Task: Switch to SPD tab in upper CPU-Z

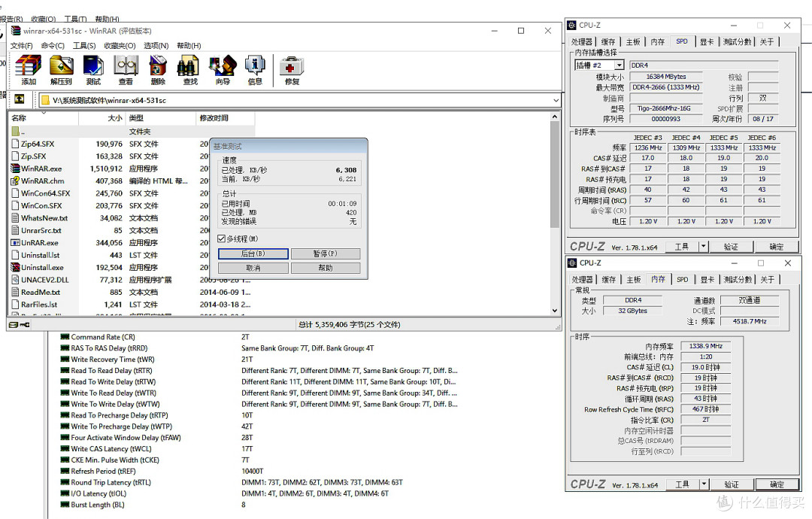Action: point(682,41)
